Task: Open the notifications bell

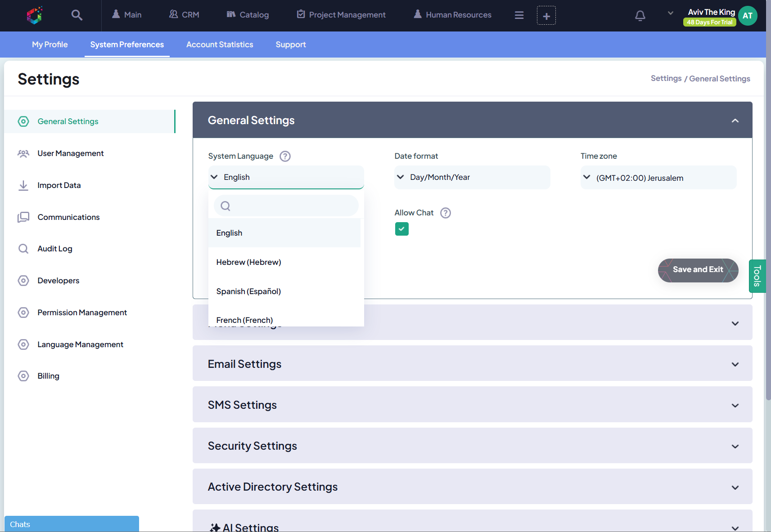Action: 640,16
